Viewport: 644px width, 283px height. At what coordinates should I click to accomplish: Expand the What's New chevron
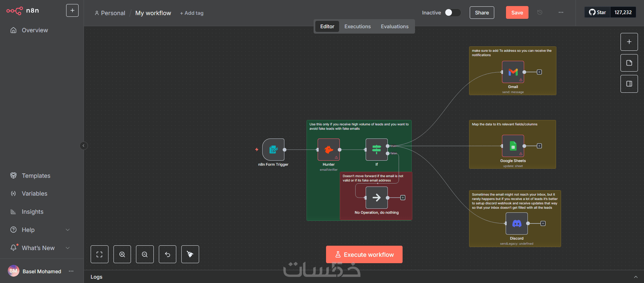tap(67, 248)
